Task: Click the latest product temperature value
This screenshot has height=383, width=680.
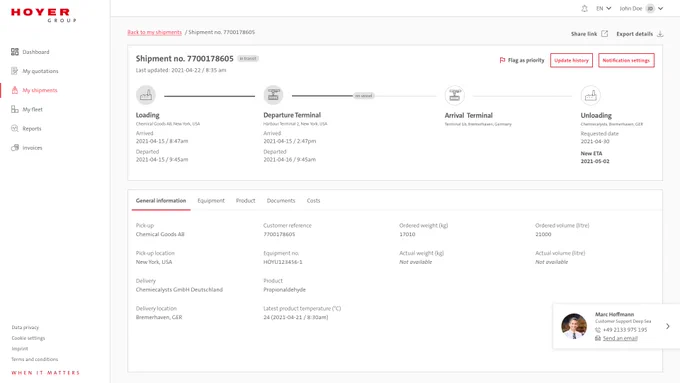Action: 296,317
